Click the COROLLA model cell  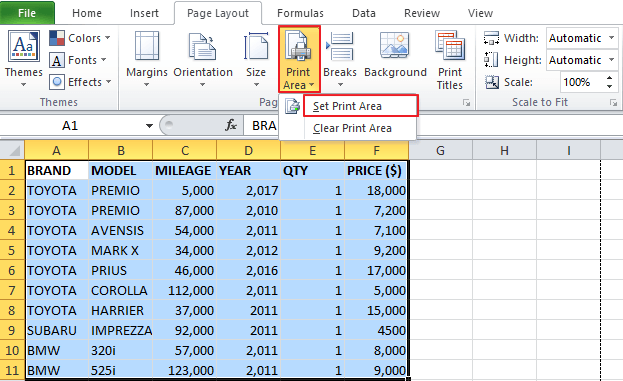coord(121,290)
